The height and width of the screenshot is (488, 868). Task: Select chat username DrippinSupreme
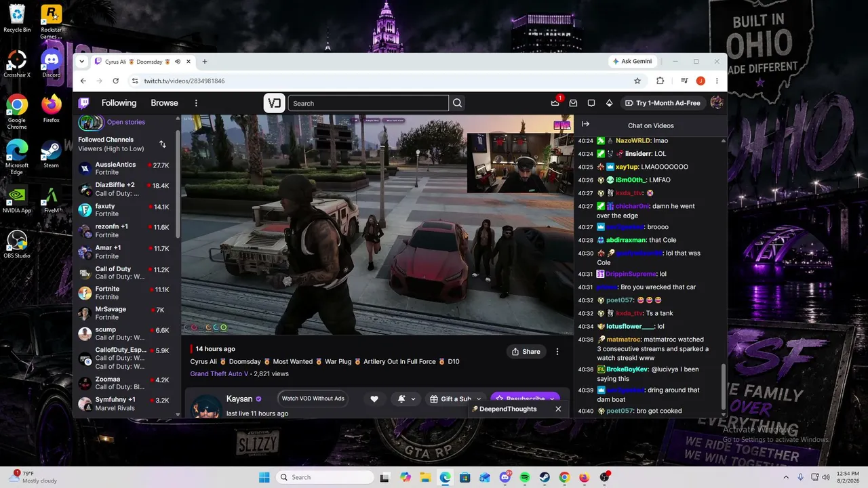pos(631,274)
